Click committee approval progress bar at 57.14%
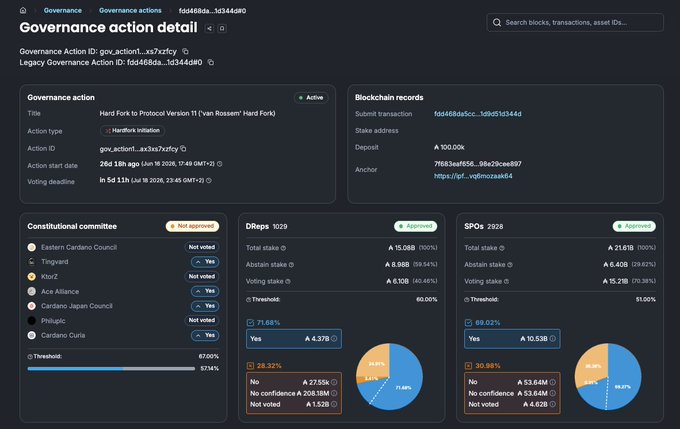The width and height of the screenshot is (680, 429). (x=111, y=369)
